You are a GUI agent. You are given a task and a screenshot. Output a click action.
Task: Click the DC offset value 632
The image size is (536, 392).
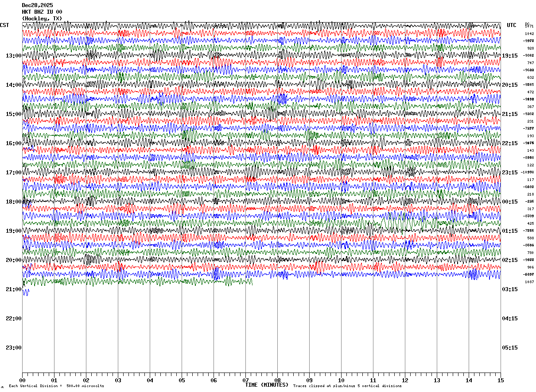tap(530, 77)
